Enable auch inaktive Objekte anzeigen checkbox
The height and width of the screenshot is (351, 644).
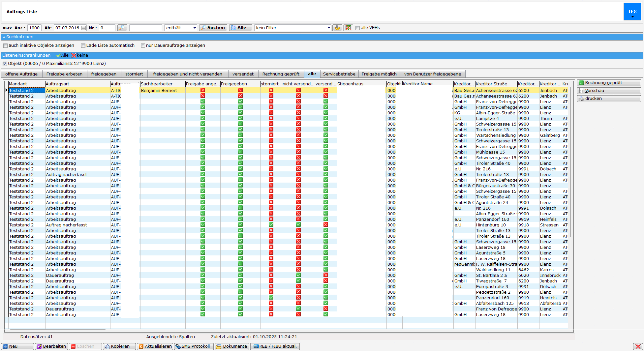point(6,46)
